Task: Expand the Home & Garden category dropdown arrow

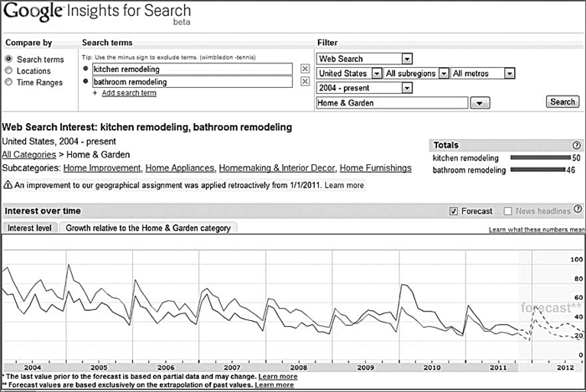Action: [480, 102]
